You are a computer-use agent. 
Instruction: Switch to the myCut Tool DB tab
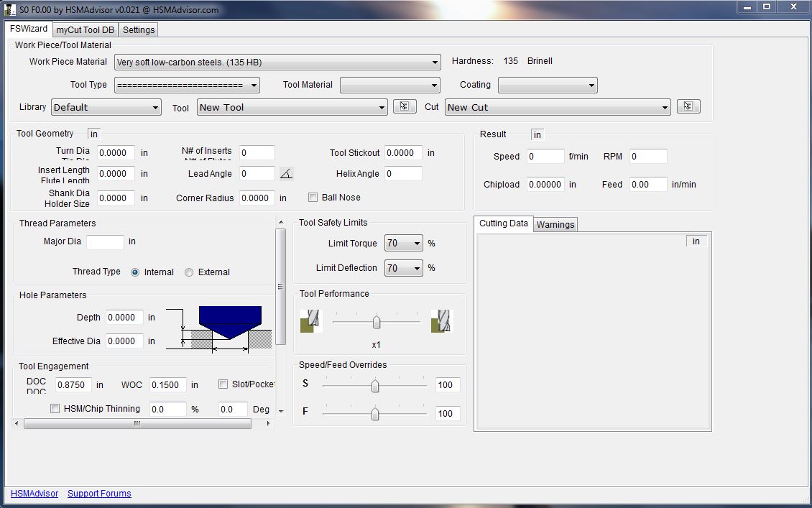coord(86,29)
